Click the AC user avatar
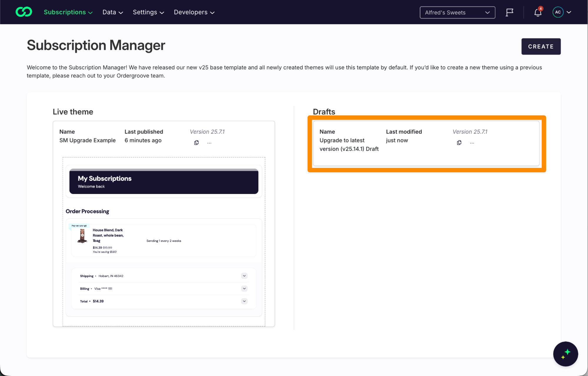This screenshot has width=588, height=376. tap(558, 12)
